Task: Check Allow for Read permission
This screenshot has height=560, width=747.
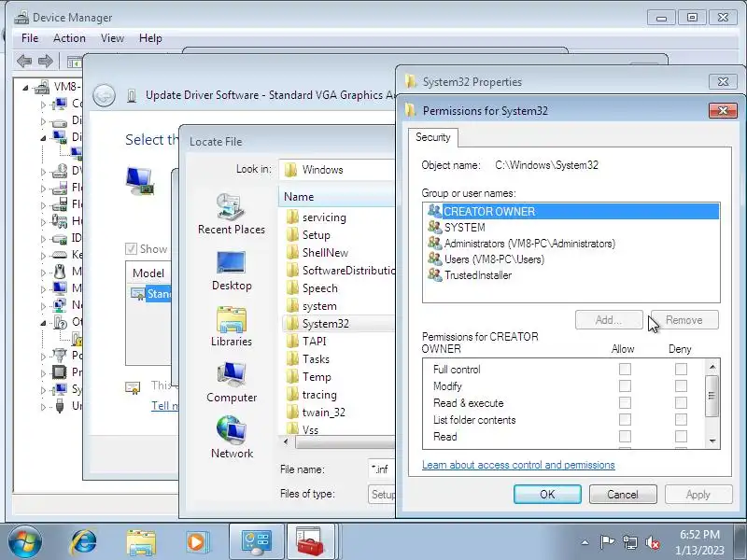Action: [625, 436]
